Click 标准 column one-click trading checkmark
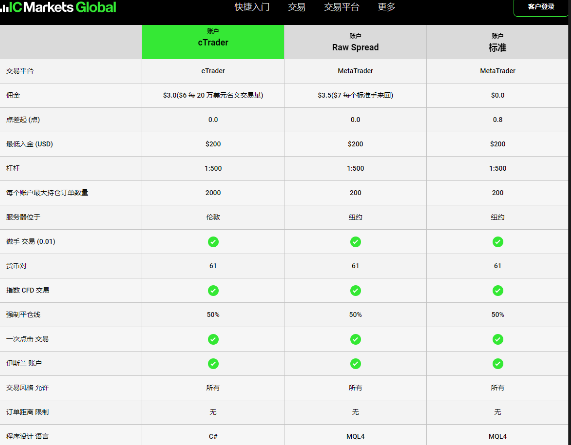This screenshot has height=445, width=571. click(x=498, y=339)
